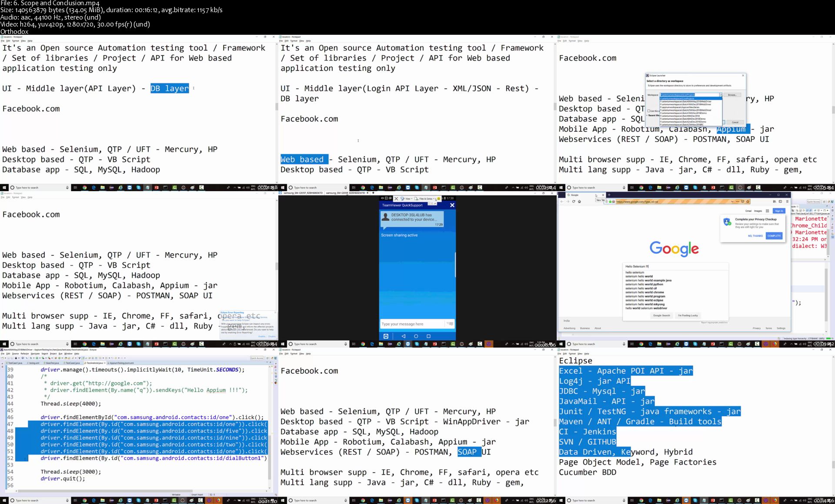Switch to the TestCase2.java editor tab
835x504 pixels.
click(72, 363)
